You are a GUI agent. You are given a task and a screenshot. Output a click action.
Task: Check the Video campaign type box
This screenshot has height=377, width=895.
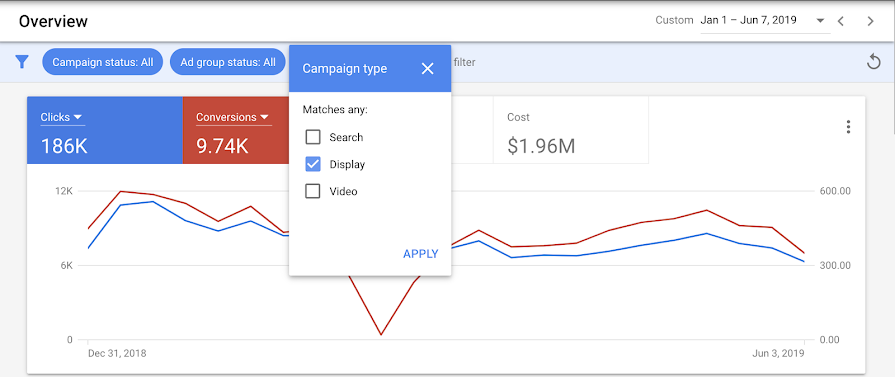tap(313, 191)
